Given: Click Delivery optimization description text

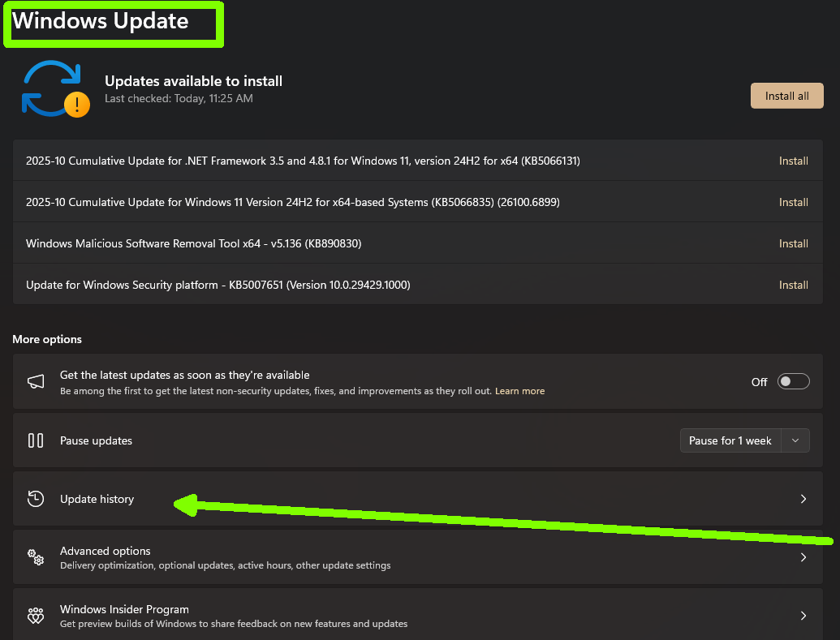Looking at the screenshot, I should pyautogui.click(x=225, y=565).
